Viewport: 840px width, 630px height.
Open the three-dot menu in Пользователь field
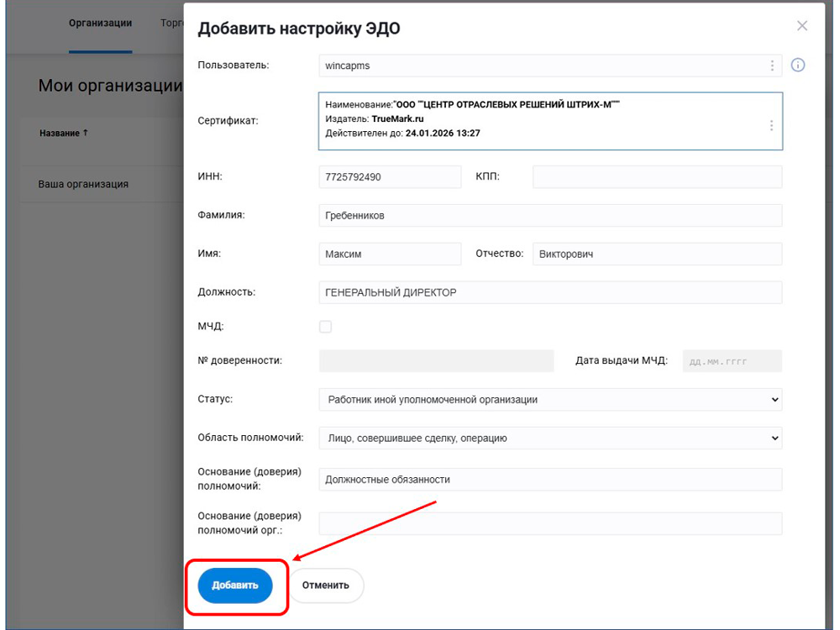[x=772, y=66]
